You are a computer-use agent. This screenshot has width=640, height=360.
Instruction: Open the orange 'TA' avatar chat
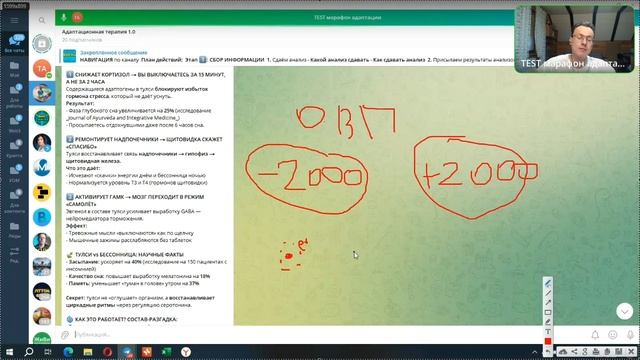(42, 69)
